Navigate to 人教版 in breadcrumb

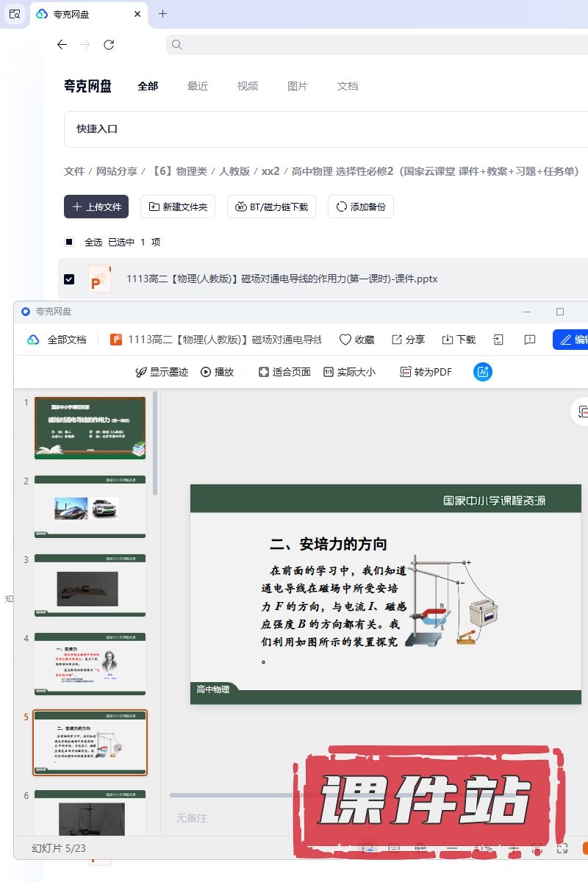click(235, 171)
